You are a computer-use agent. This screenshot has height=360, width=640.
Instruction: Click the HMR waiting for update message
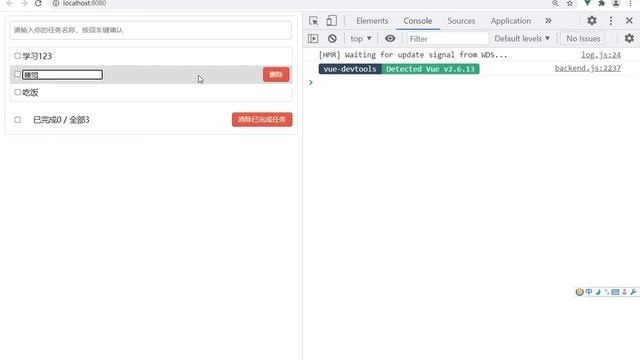[413, 55]
